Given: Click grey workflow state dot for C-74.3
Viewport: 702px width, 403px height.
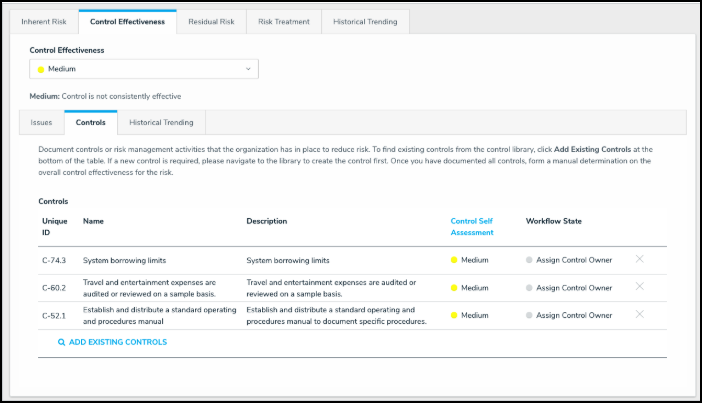Looking at the screenshot, I should (529, 260).
